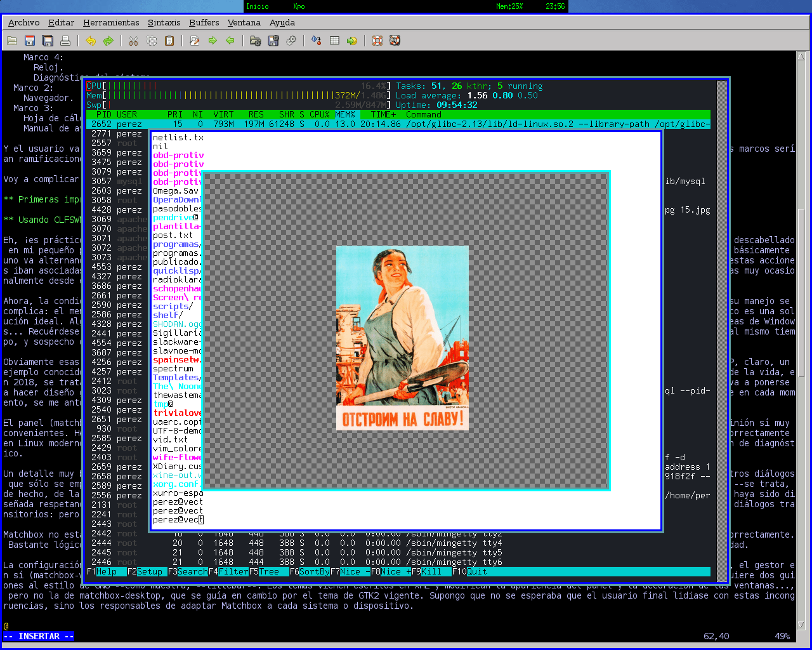The width and height of the screenshot is (812, 650).
Task: Open the Ventana menu
Action: [x=244, y=22]
